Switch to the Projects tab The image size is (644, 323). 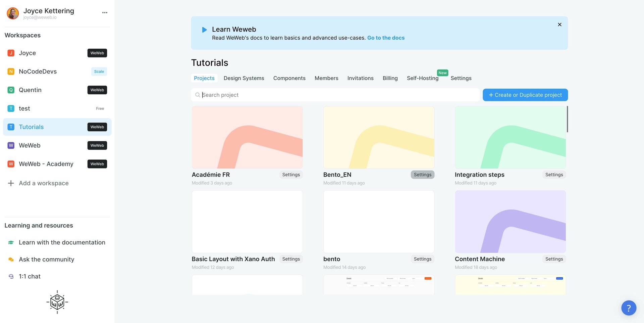[204, 78]
